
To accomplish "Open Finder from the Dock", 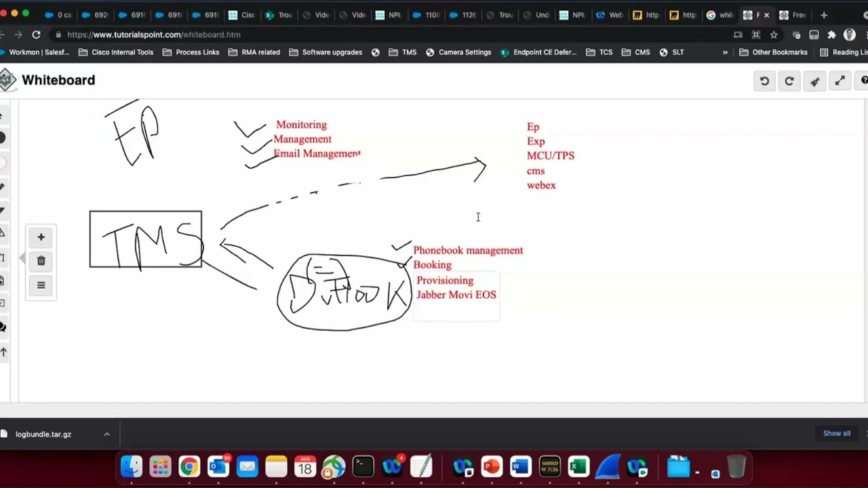I will pos(132,467).
